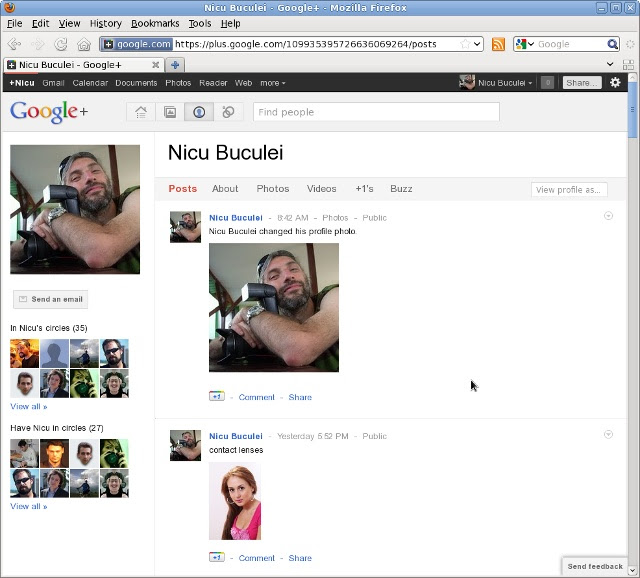The width and height of the screenshot is (640, 578).
Task: Open URL history dropdown arrow
Action: click(477, 44)
